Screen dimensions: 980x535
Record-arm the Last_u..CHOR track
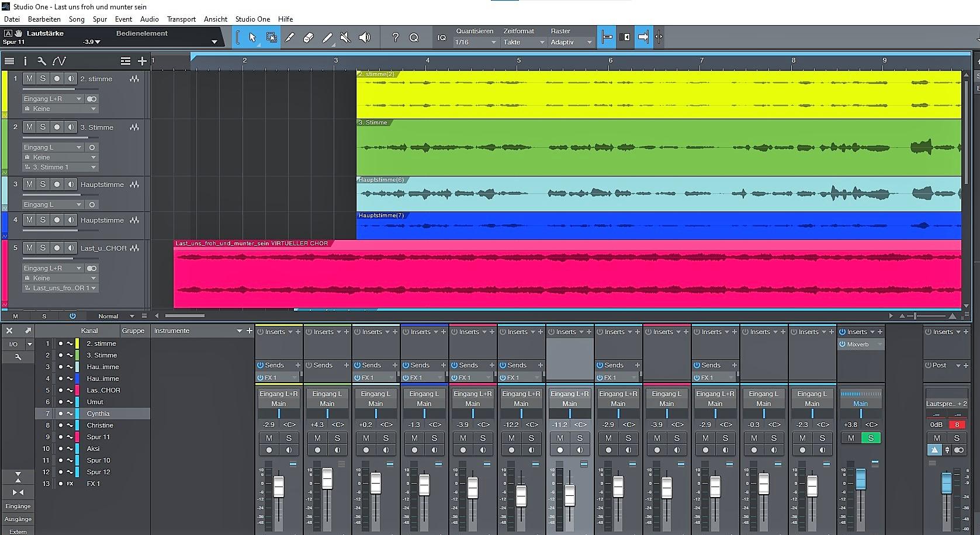coord(57,248)
